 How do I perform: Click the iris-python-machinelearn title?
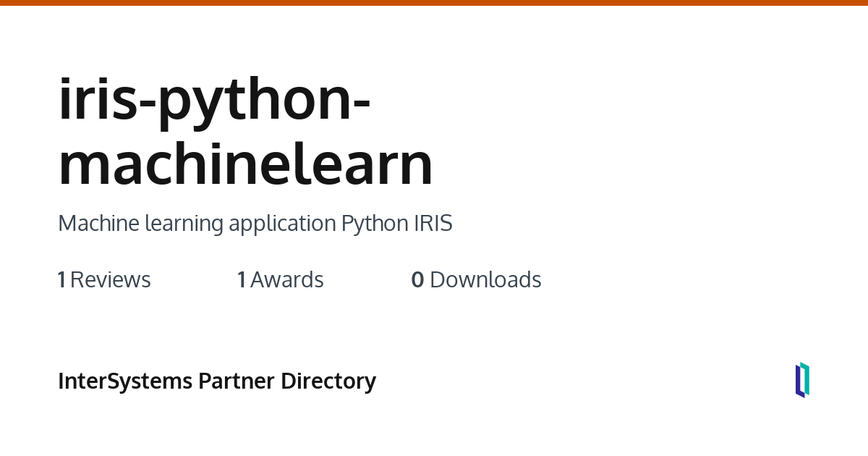(x=246, y=131)
